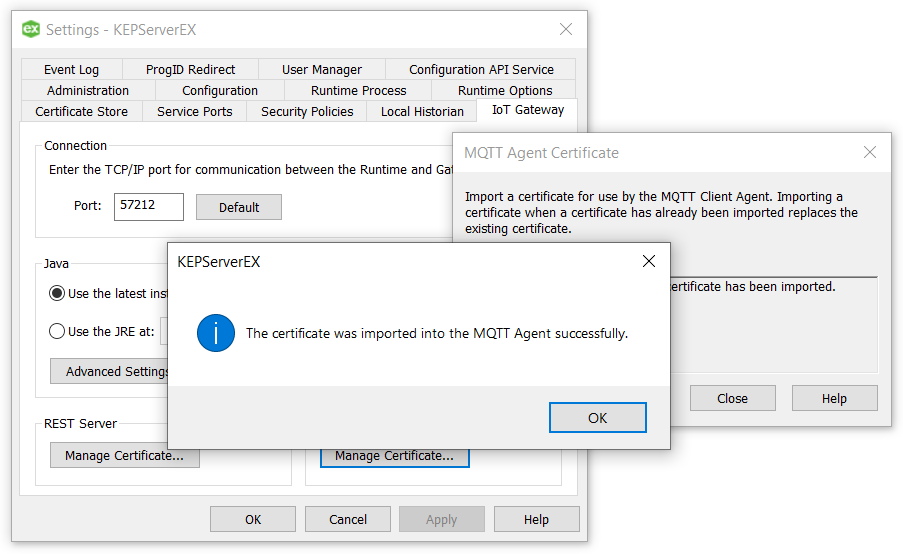Screen dimensions: 903x554
Task: Open the User Manager tab
Action: 322,70
